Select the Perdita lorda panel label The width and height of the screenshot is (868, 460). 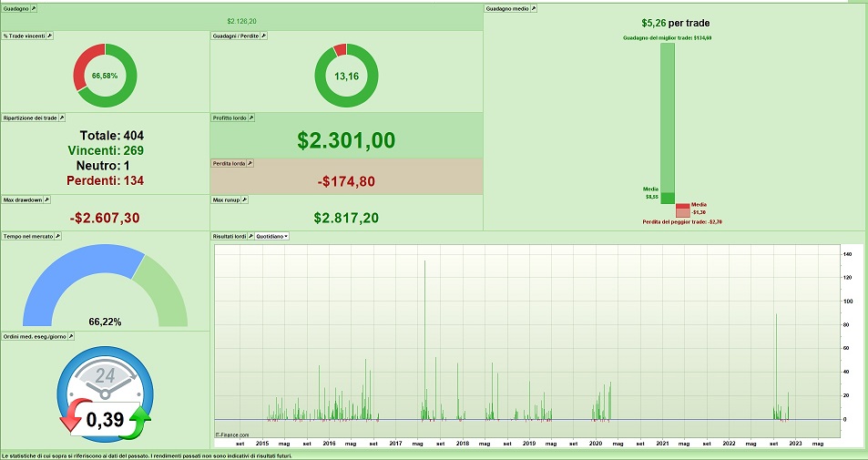[x=229, y=163]
